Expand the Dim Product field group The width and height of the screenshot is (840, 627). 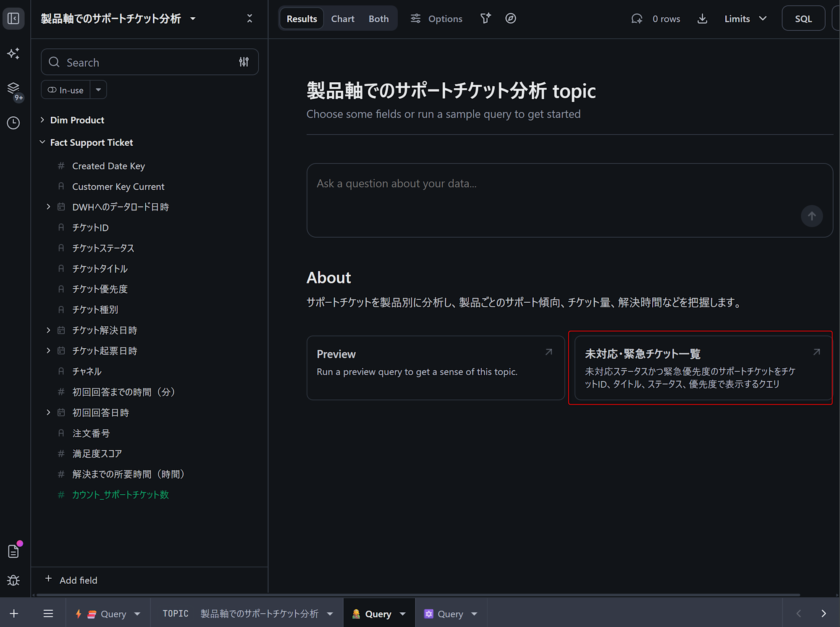[x=42, y=120]
